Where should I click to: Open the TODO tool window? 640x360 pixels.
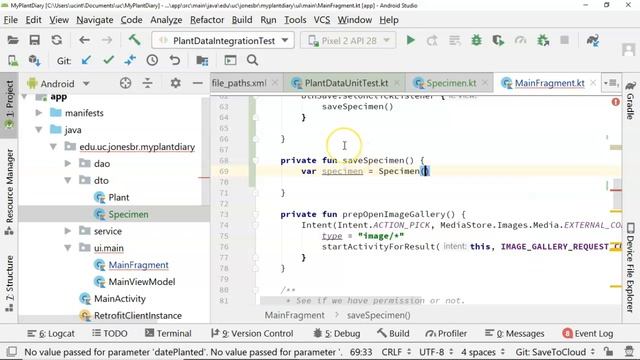pos(110,333)
